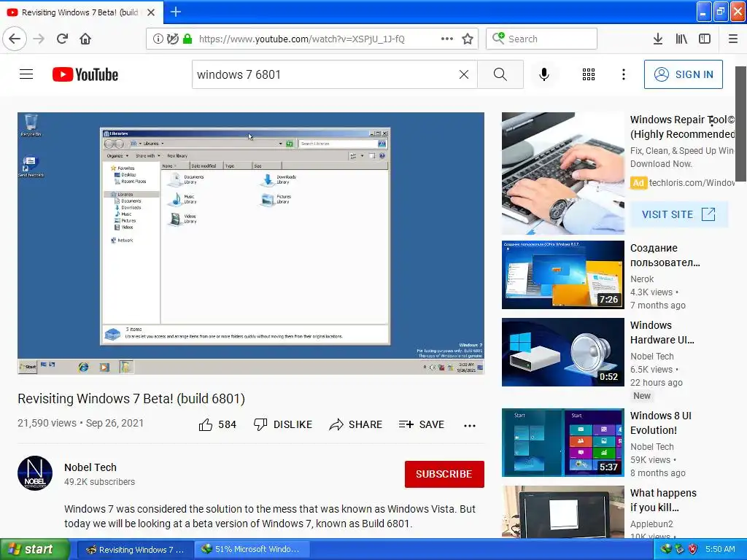
Task: Like the video with thumbs up
Action: (217, 424)
